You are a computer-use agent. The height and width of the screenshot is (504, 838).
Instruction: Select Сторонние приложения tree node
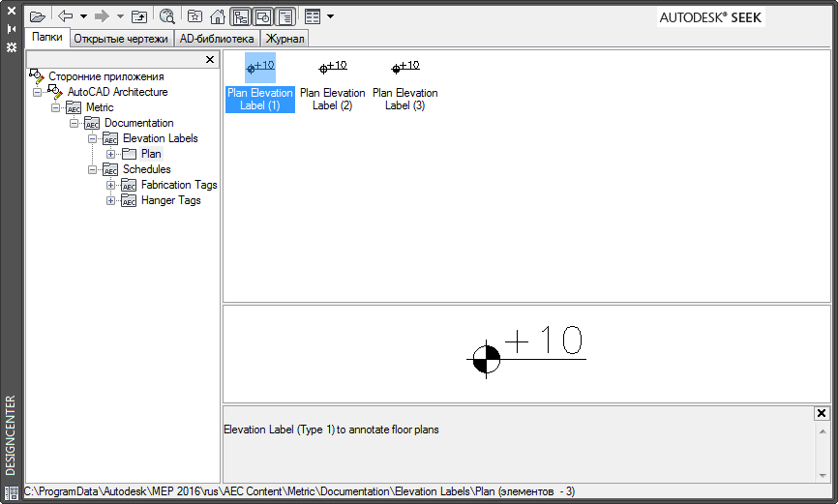tap(105, 76)
